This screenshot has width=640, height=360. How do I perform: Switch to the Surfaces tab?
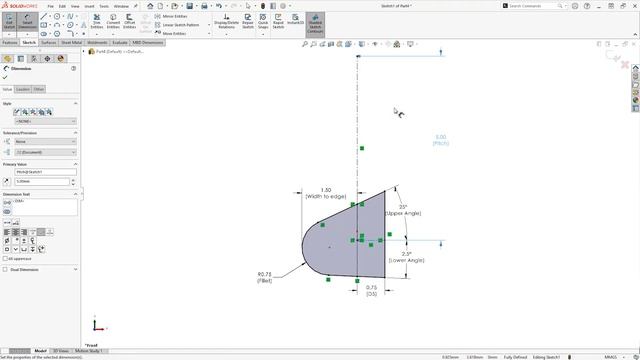coord(49,42)
